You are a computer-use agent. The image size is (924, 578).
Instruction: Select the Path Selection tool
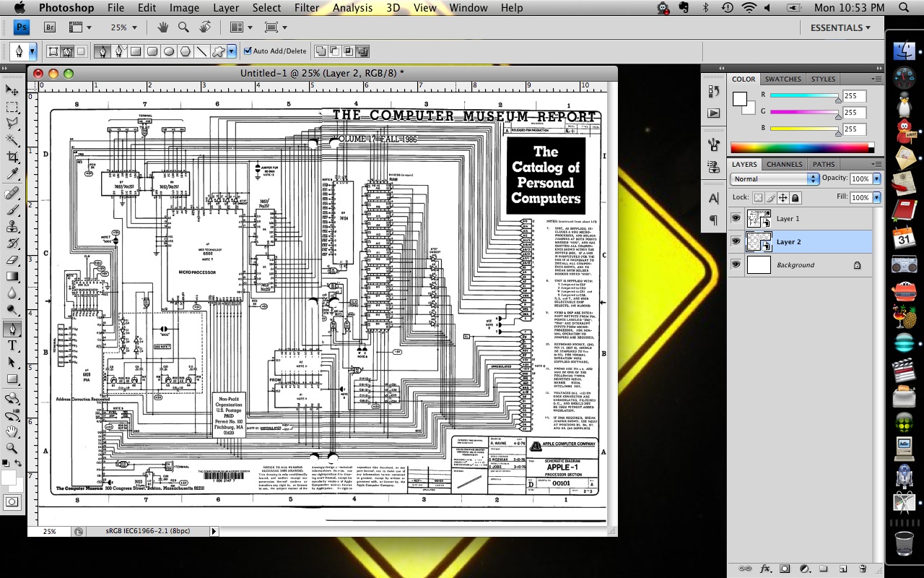tap(12, 362)
